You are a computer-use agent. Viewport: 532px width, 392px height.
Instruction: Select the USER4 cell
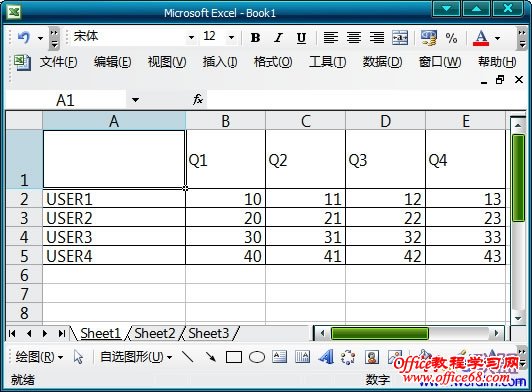click(x=114, y=256)
